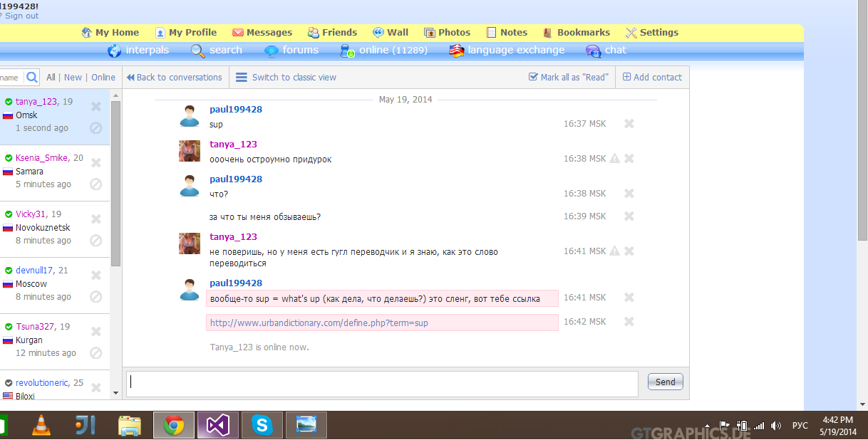Filter conversations by Online
Screen dimensions: 868x440
point(103,78)
